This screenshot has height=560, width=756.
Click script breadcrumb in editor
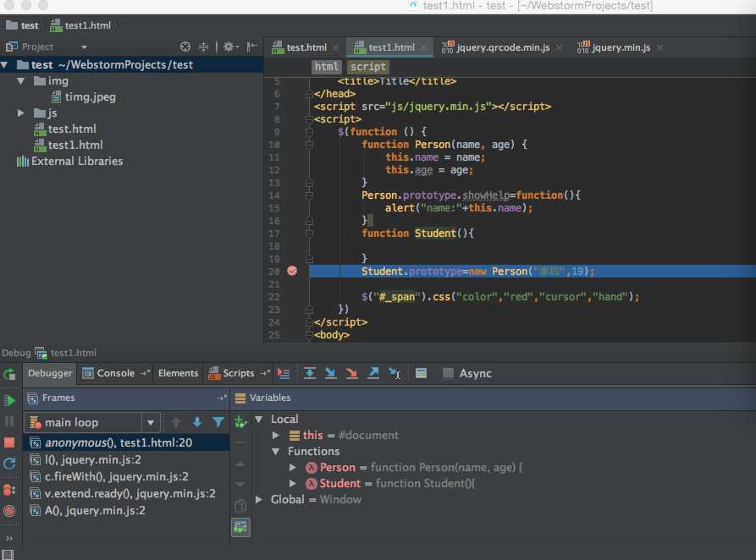[368, 67]
